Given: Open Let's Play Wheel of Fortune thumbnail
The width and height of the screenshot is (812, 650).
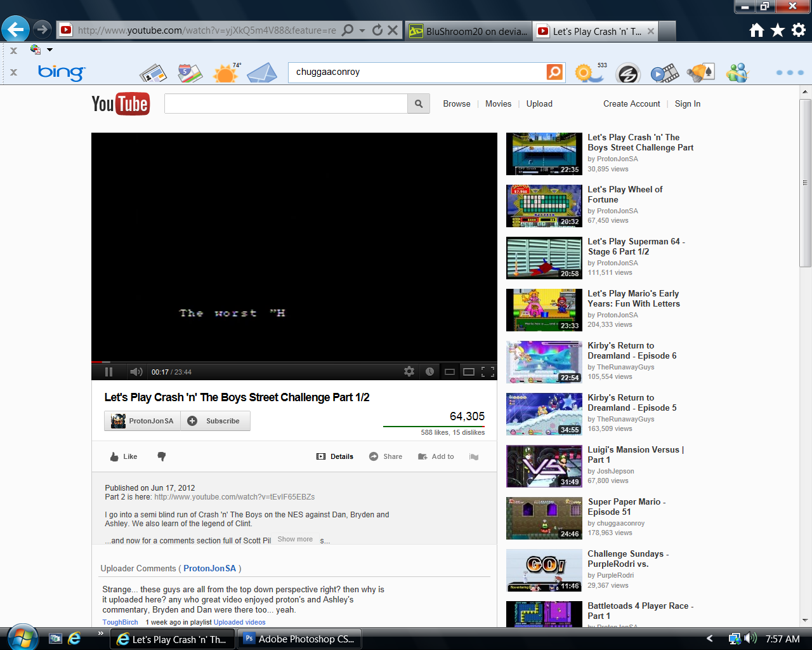Looking at the screenshot, I should click(544, 206).
